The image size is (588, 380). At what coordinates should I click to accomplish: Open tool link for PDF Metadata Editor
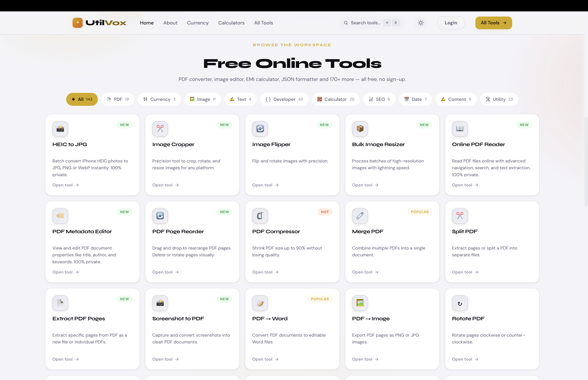coord(66,272)
